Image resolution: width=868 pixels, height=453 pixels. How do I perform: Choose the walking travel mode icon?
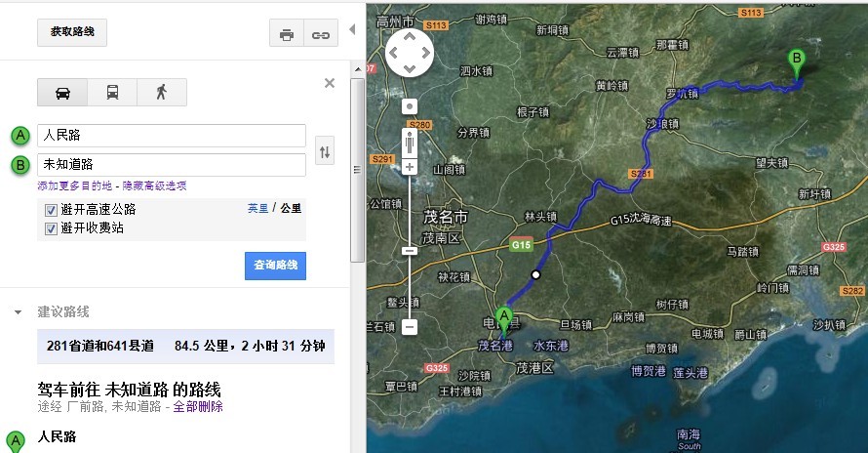tap(161, 93)
